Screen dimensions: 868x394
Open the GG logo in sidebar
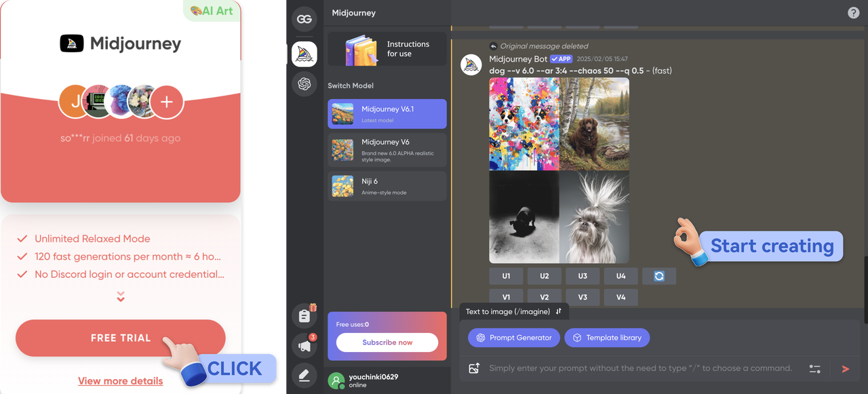click(x=304, y=20)
